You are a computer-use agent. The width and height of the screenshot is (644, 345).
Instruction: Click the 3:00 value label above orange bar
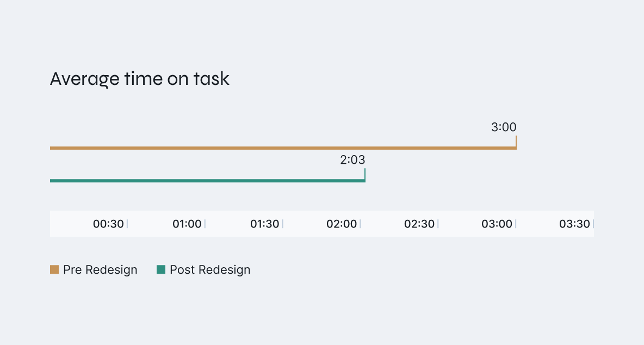click(x=503, y=127)
